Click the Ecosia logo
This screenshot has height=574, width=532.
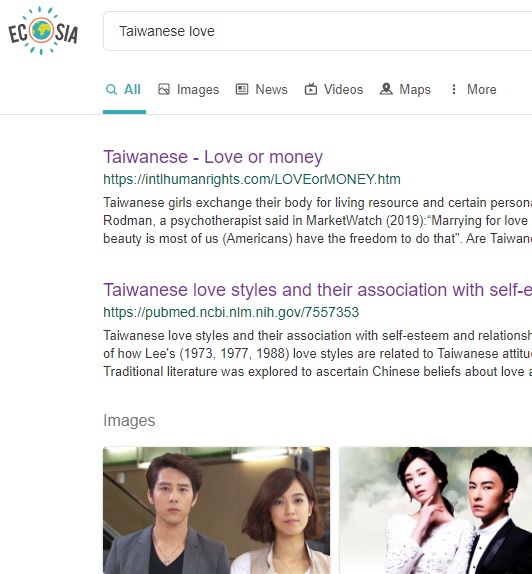point(43,31)
